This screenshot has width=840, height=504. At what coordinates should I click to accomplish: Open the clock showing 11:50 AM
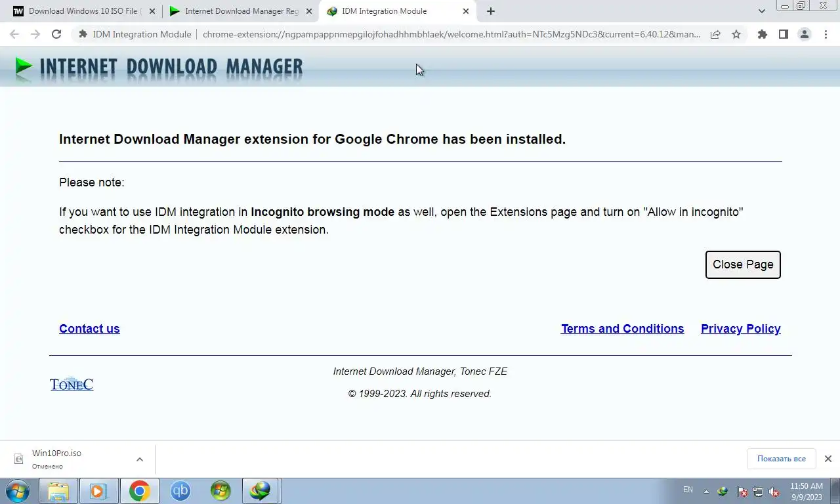(807, 492)
